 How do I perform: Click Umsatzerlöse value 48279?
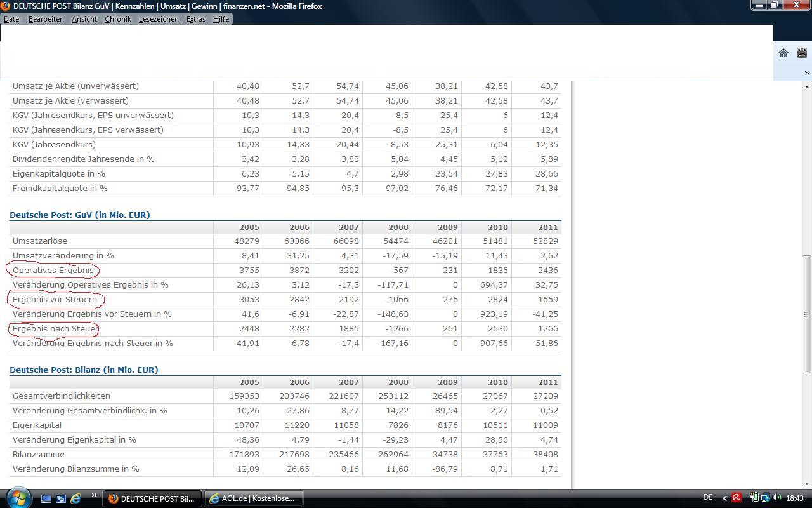[247, 241]
